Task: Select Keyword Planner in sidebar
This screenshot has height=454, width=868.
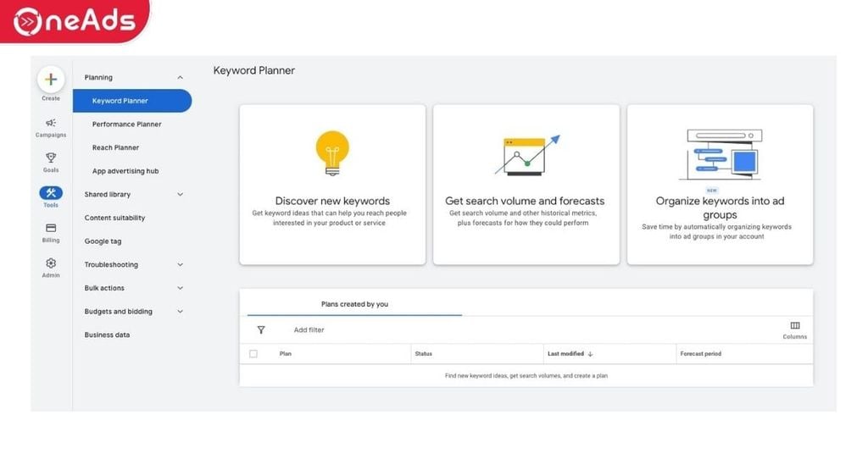Action: 132,101
